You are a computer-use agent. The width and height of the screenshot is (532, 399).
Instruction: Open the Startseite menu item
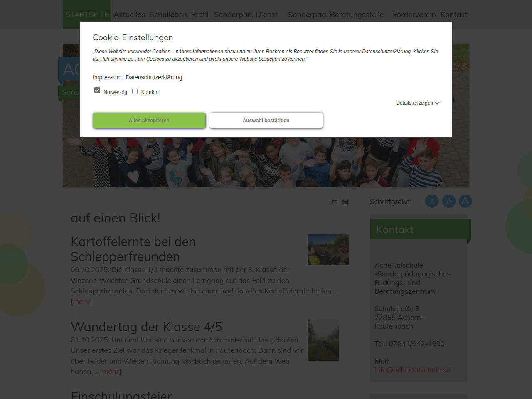pyautogui.click(x=87, y=15)
